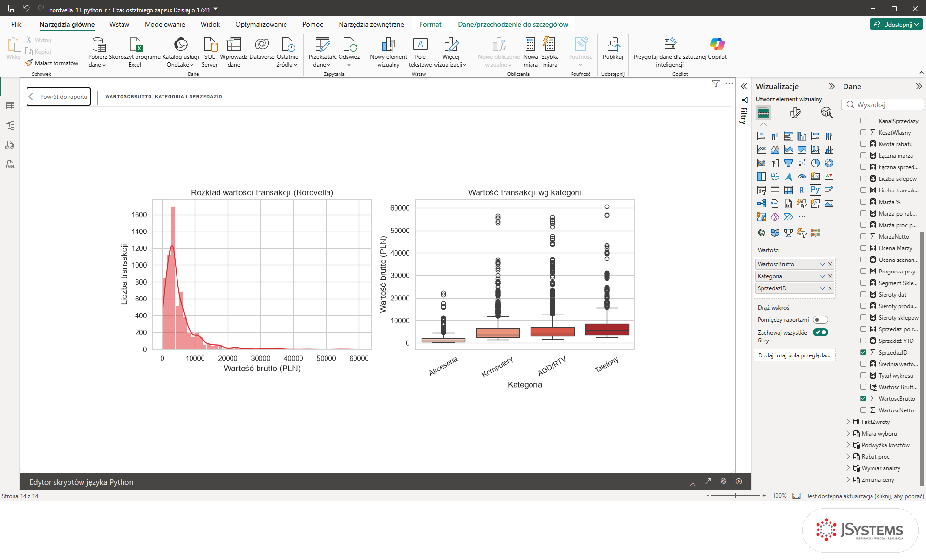Click the update available status link
This screenshot has width=926, height=560.
(x=865, y=496)
